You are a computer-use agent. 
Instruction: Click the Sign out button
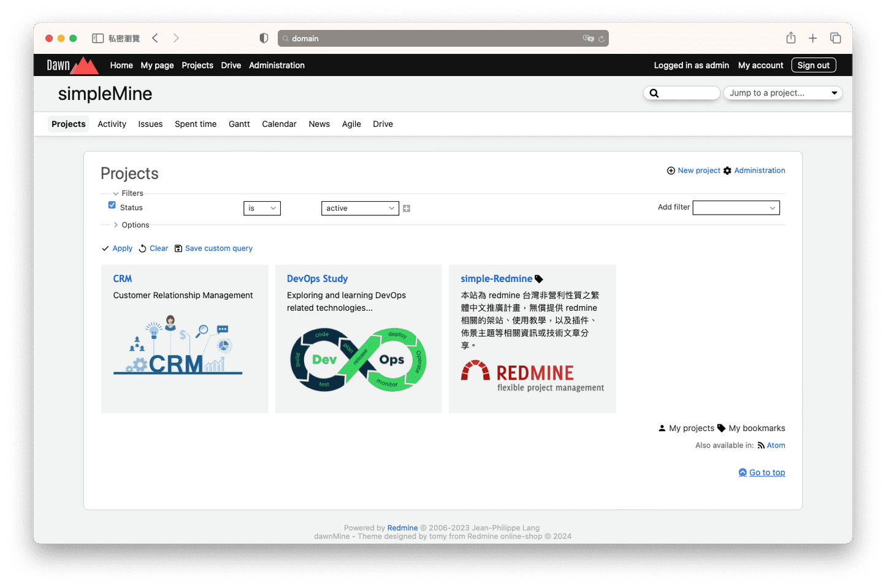coord(813,65)
